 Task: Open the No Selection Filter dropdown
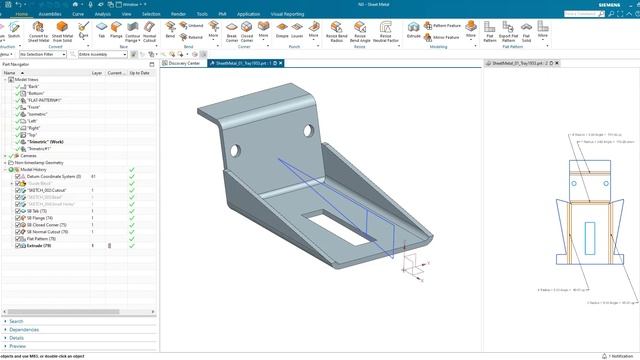(x=43, y=54)
